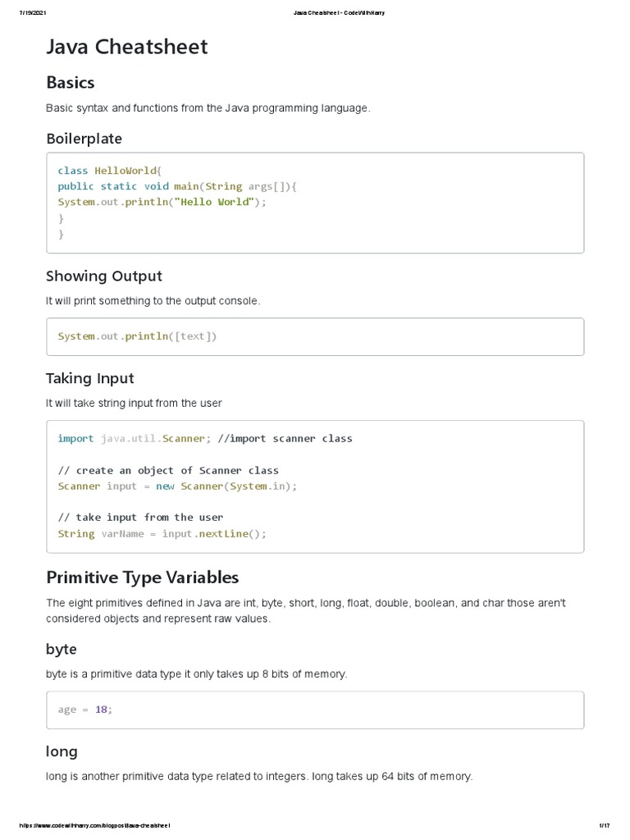The image size is (630, 840).
Task: Click the String varName = input.nextLine() line
Action: (x=162, y=533)
